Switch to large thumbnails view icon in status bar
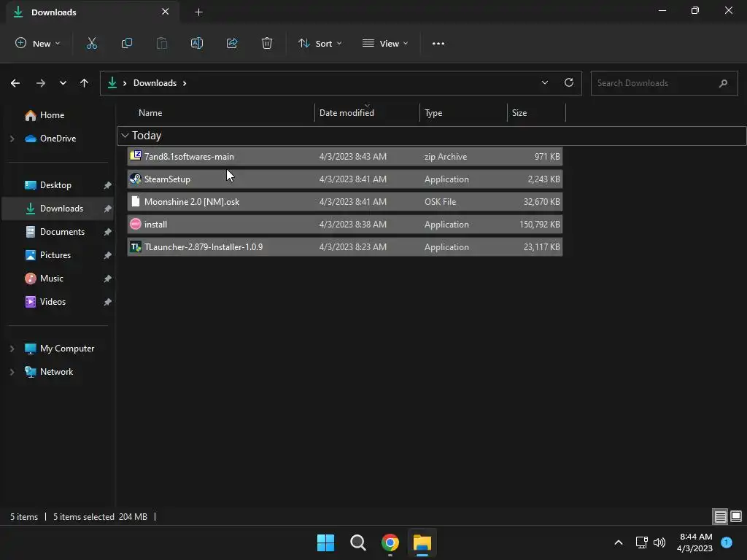Viewport: 747px width, 560px height. click(736, 516)
